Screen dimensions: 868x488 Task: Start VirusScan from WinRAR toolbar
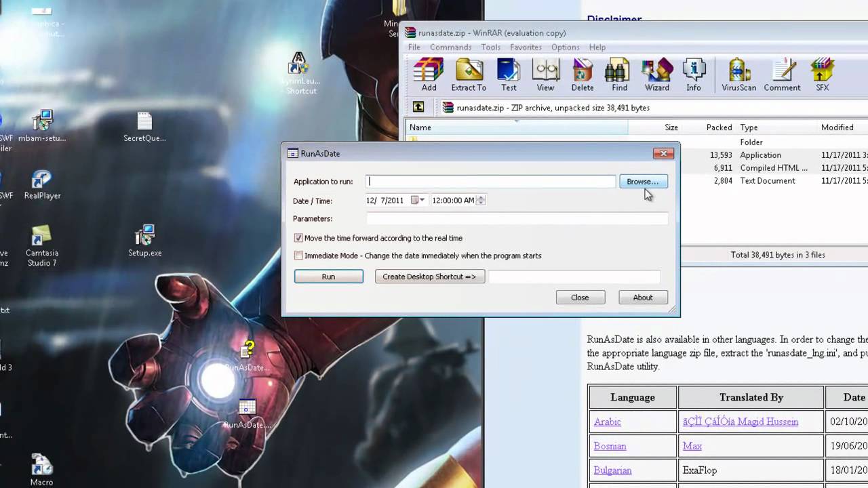[738, 75]
